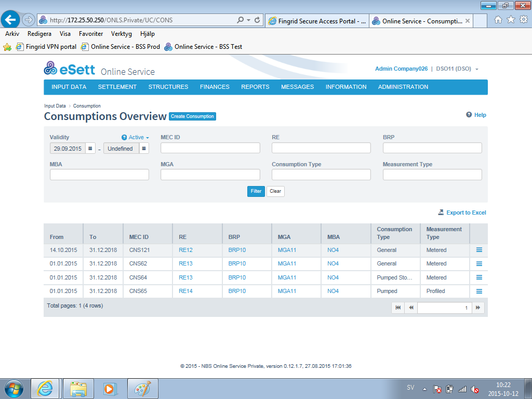
Task: Close the Online Service Consumption tab
Action: tap(468, 21)
